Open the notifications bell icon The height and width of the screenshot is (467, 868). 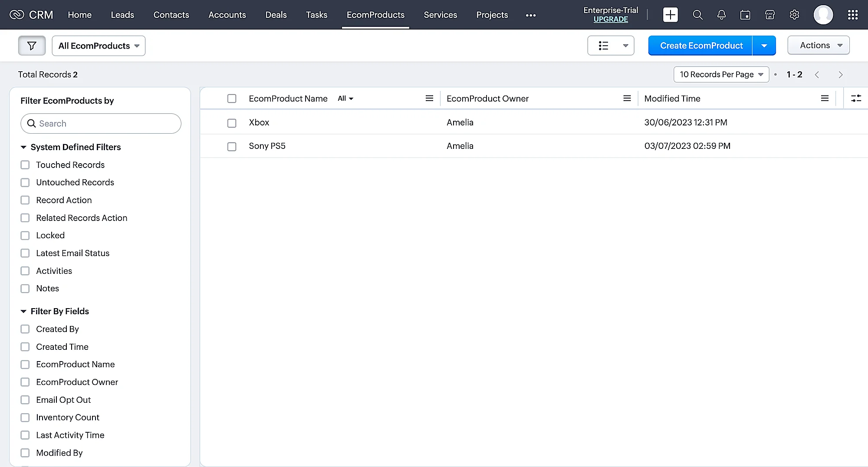coord(721,15)
